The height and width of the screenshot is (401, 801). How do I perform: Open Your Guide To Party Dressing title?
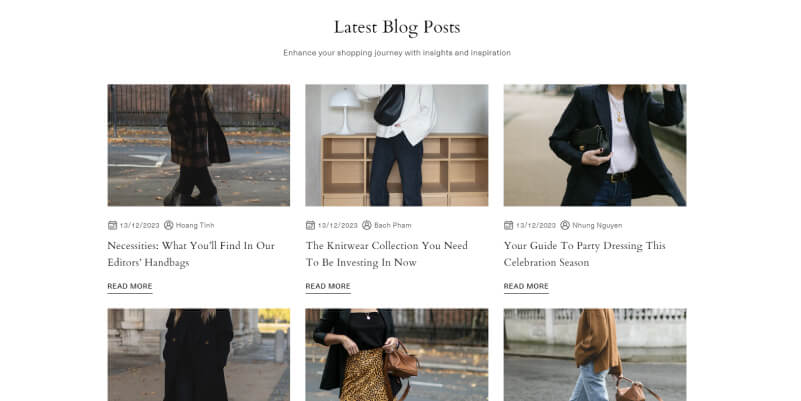click(x=584, y=254)
